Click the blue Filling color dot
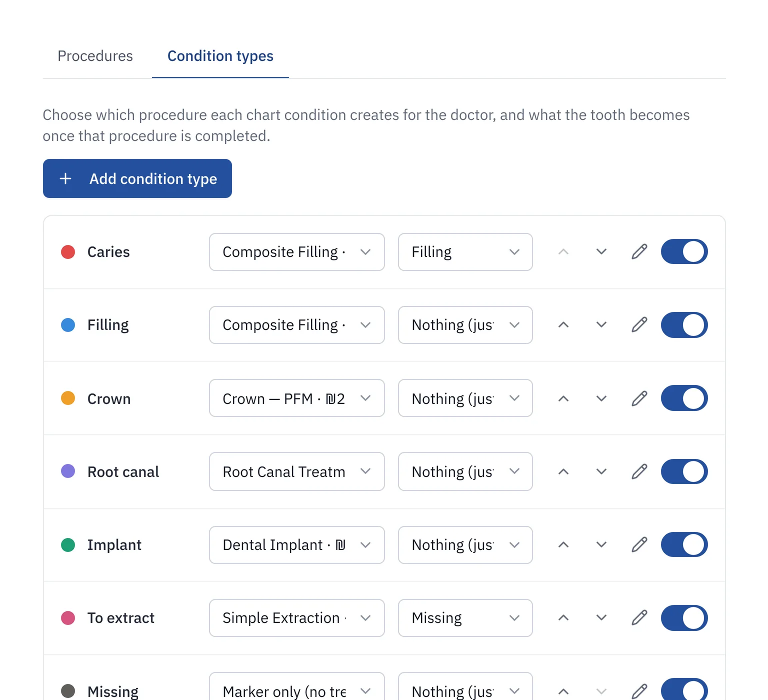Image resolution: width=768 pixels, height=700 pixels. pyautogui.click(x=68, y=325)
